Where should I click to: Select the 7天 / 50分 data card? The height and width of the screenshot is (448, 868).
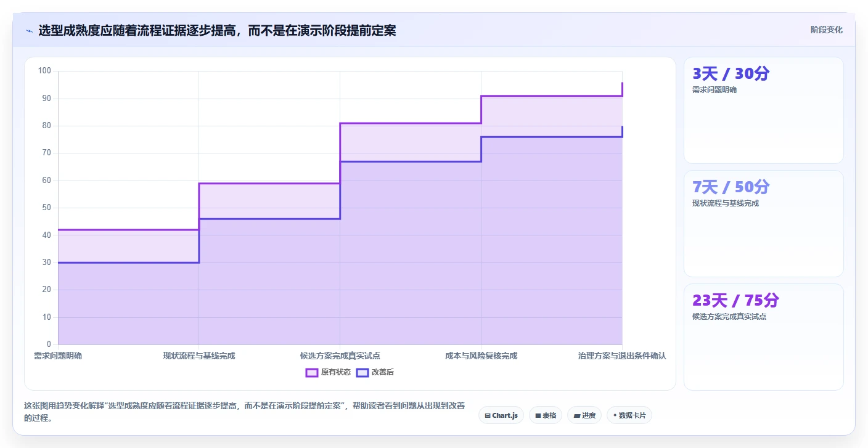763,224
